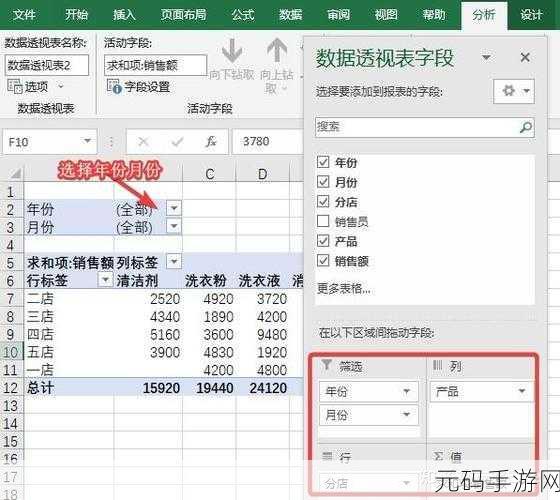This screenshot has height=500, width=560.
Task: Open the 文件 menu tab
Action: click(24, 15)
